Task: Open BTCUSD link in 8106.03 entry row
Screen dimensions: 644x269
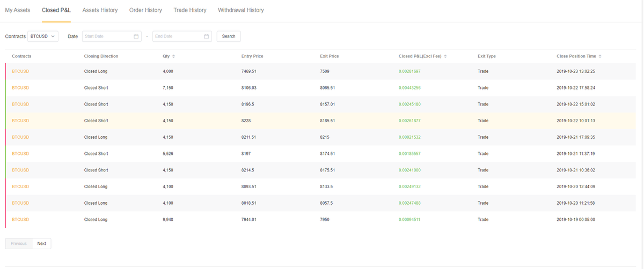Action: [20, 88]
